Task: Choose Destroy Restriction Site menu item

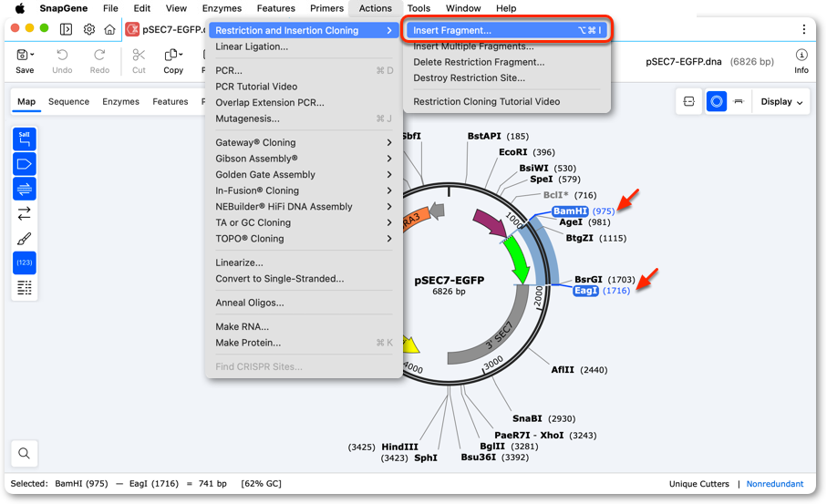Action: pyautogui.click(x=507, y=78)
